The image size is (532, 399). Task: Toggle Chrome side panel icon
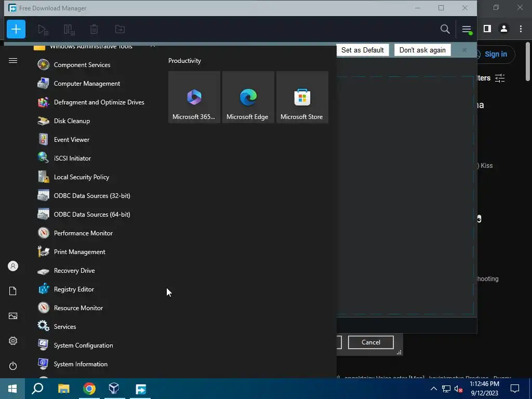(x=487, y=29)
